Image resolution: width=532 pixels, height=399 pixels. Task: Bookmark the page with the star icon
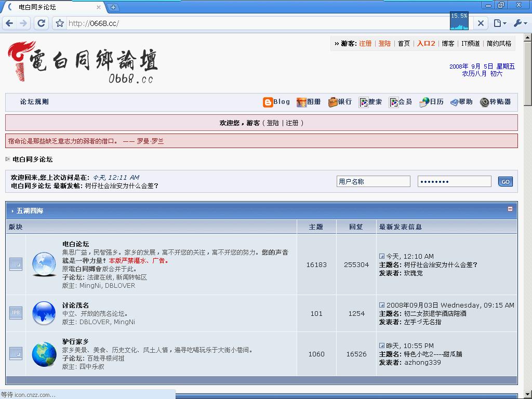coord(60,23)
